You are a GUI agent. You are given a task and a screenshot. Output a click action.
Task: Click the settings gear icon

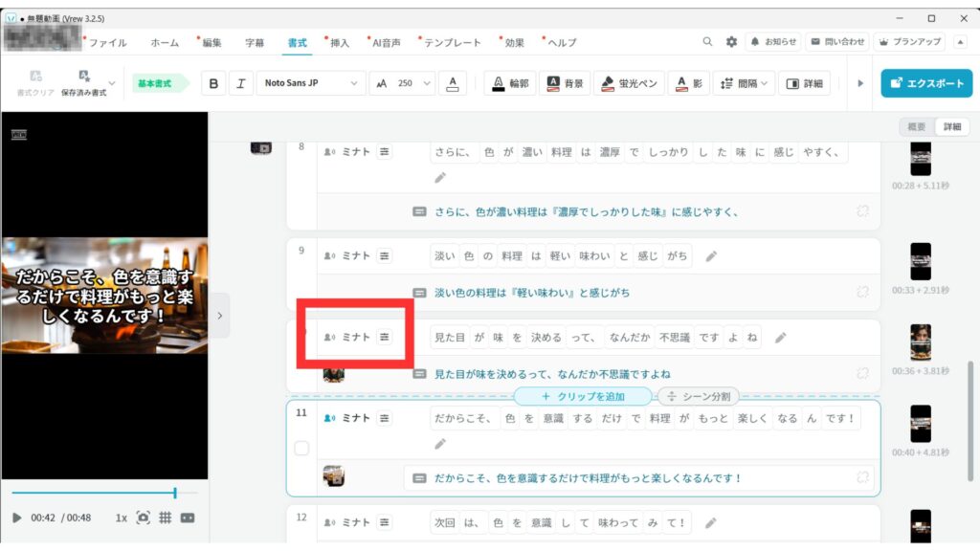pyautogui.click(x=731, y=42)
